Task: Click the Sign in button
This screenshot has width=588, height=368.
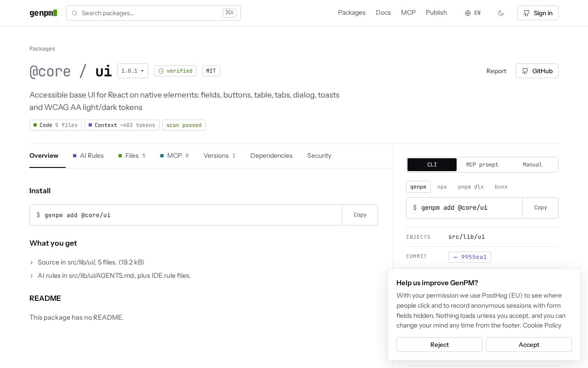Action: click(x=538, y=13)
